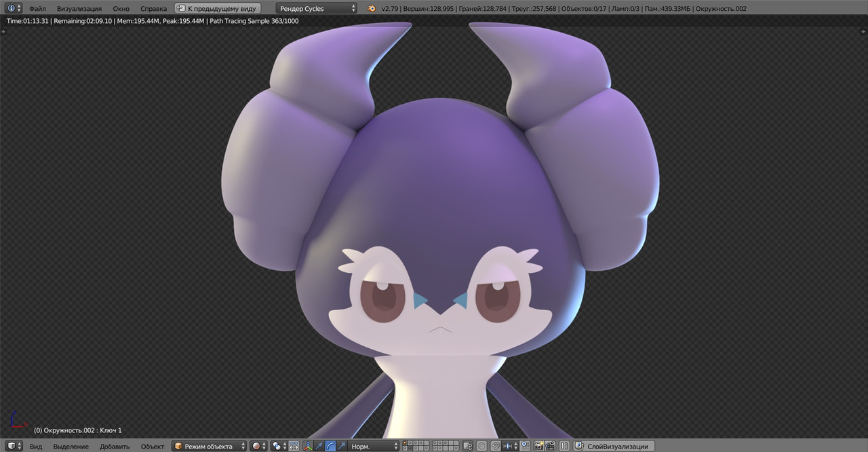
Task: Open the Визуализация menu
Action: click(x=79, y=8)
